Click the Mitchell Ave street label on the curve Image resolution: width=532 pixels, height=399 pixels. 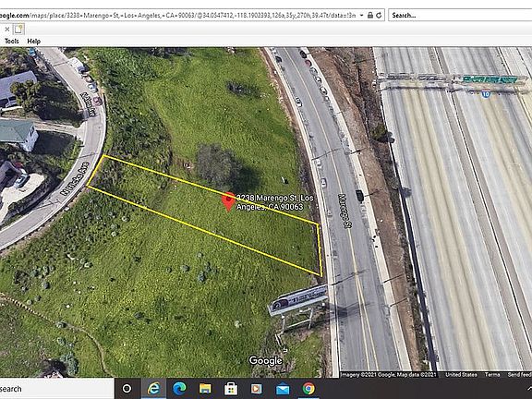click(x=76, y=178)
